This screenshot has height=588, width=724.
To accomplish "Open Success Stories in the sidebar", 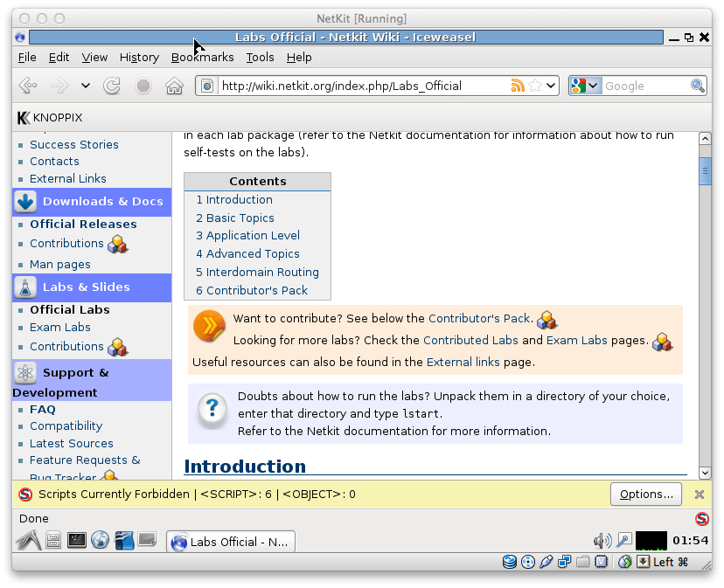I will pyautogui.click(x=73, y=144).
